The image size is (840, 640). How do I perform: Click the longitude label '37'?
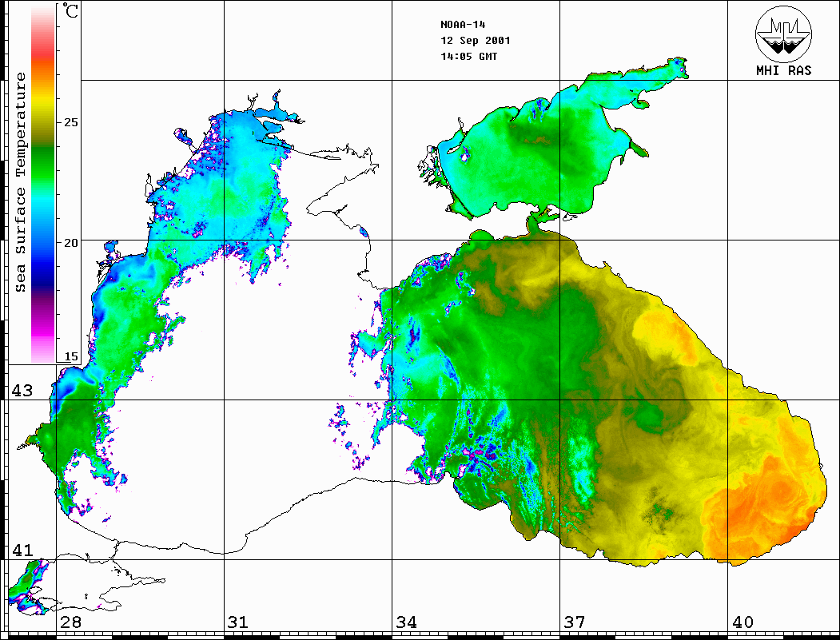pos(575,622)
